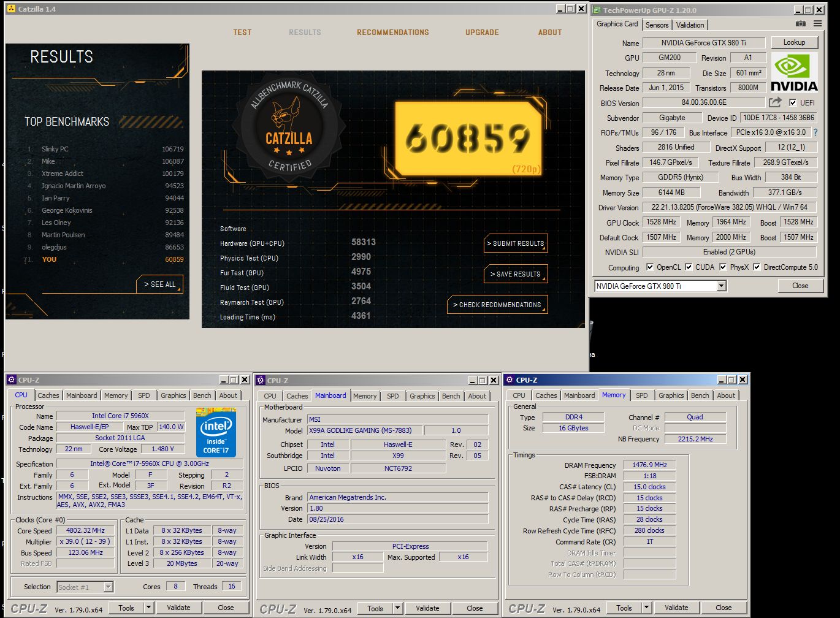The image size is (840, 618).
Task: Switch to Caches tab in CPU-Z CPU window
Action: click(x=48, y=396)
